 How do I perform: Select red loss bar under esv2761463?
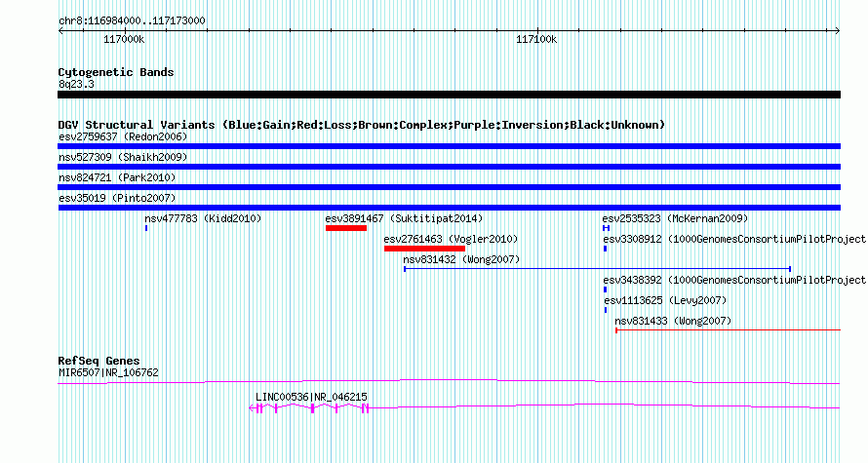(424, 249)
